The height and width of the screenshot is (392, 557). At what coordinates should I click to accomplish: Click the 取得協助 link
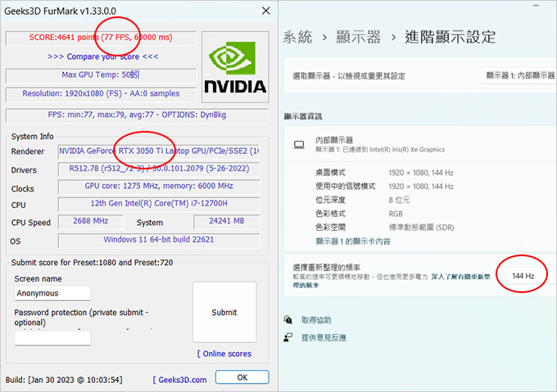pyautogui.click(x=316, y=320)
